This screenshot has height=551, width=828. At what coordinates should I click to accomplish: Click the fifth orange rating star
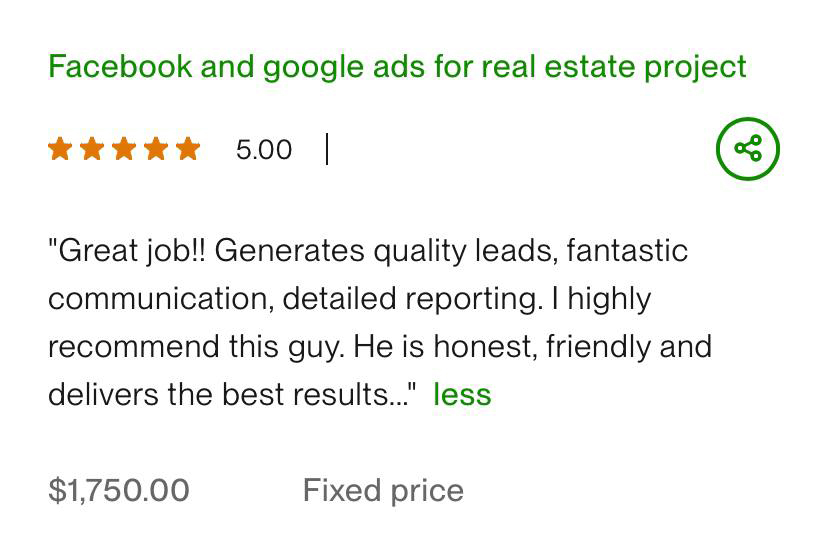click(188, 149)
